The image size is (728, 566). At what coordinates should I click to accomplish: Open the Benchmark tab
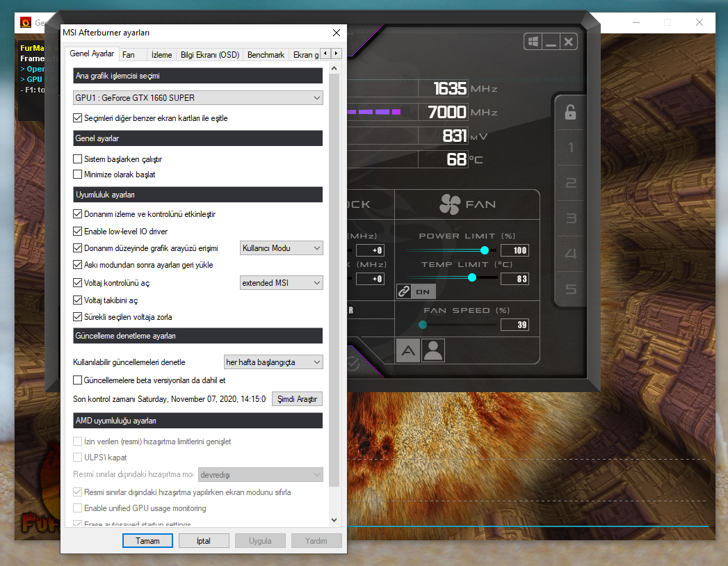(266, 55)
